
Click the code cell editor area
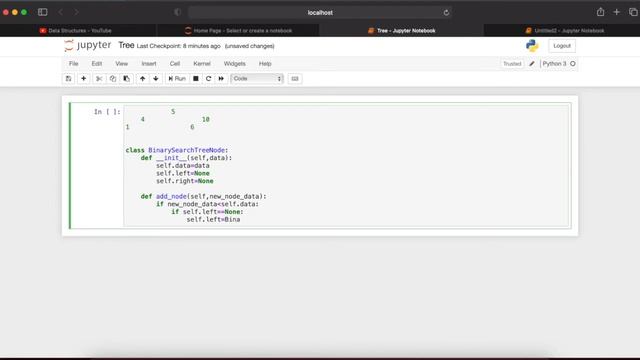[x=347, y=165]
